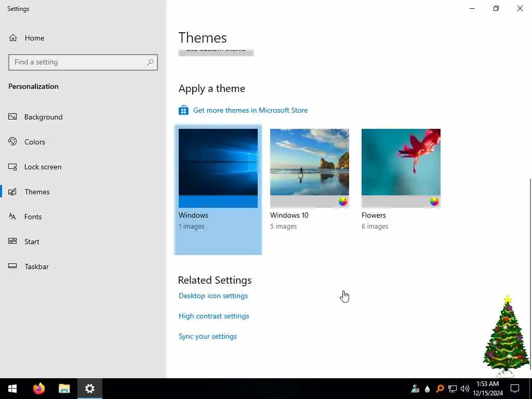
Task: Click the Themes brush icon in sidebar
Action: pyautogui.click(x=12, y=192)
